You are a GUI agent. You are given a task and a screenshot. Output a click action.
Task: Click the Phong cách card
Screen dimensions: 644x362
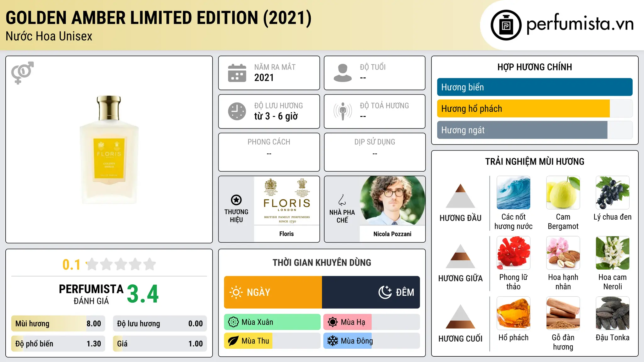click(269, 152)
